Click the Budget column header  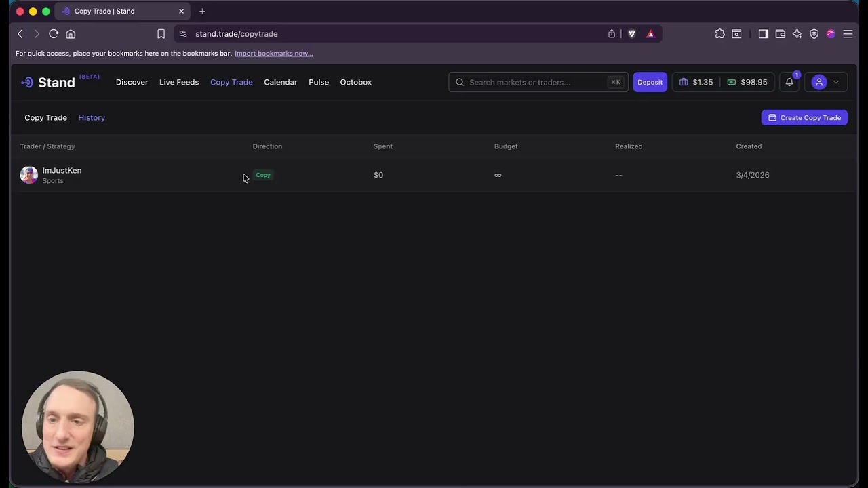[x=506, y=146]
